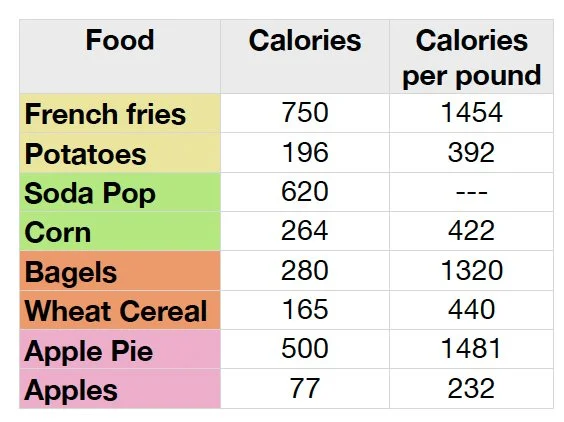This screenshot has width=564, height=422.
Task: Click the 1454 calories per pound value
Action: tap(471, 113)
